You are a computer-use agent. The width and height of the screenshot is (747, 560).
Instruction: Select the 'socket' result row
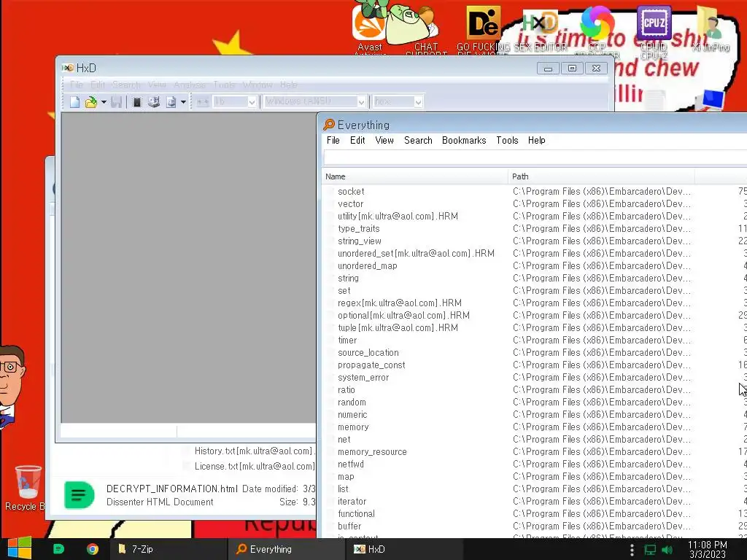coord(351,192)
